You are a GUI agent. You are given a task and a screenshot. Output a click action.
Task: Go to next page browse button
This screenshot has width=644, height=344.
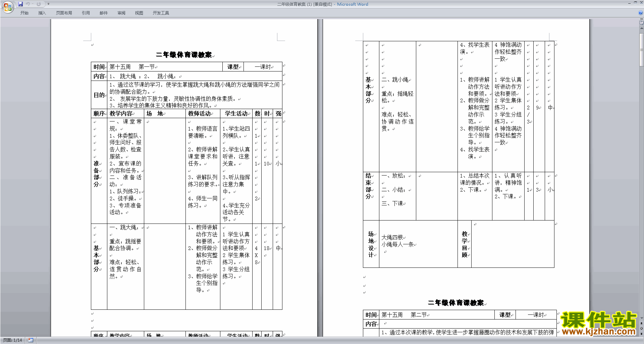click(642, 334)
